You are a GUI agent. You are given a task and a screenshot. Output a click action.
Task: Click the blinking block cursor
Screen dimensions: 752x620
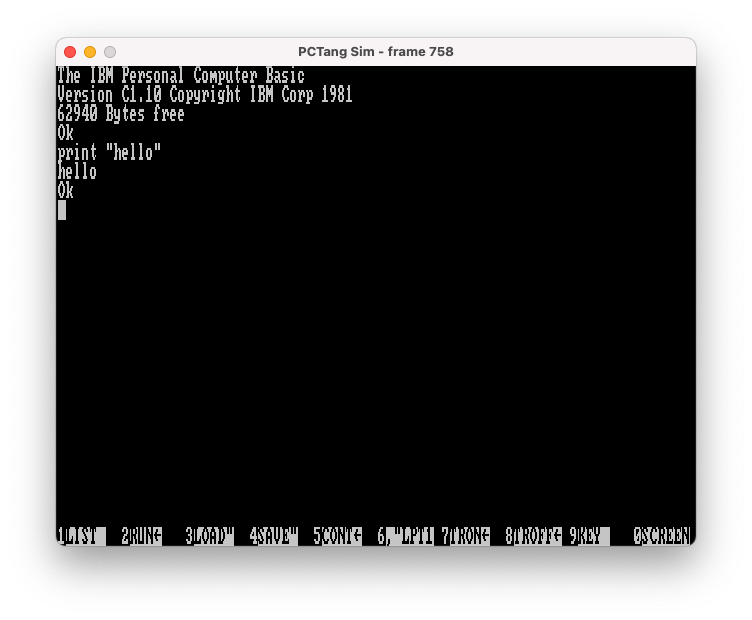[62, 210]
